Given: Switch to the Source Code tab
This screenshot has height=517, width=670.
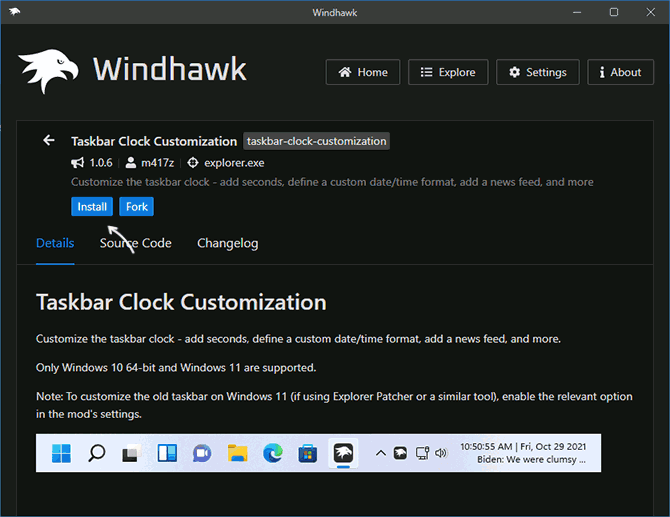Looking at the screenshot, I should click(x=135, y=243).
